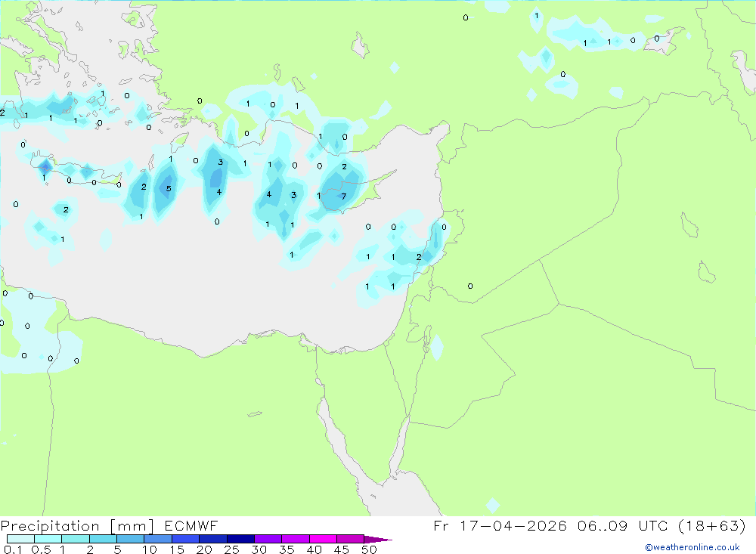Select the 2–5 mm legend color swatch

[103, 539]
